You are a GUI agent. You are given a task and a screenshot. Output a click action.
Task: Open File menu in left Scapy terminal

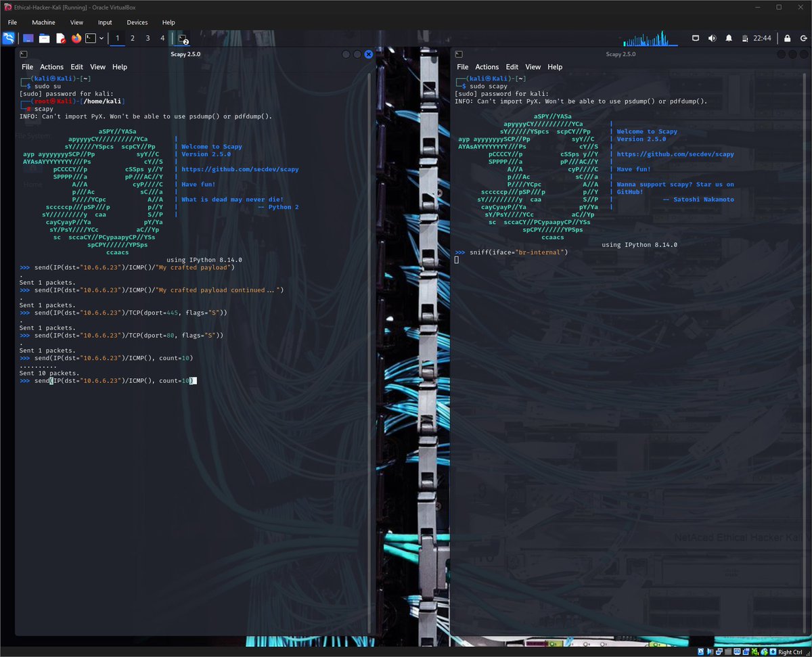27,67
